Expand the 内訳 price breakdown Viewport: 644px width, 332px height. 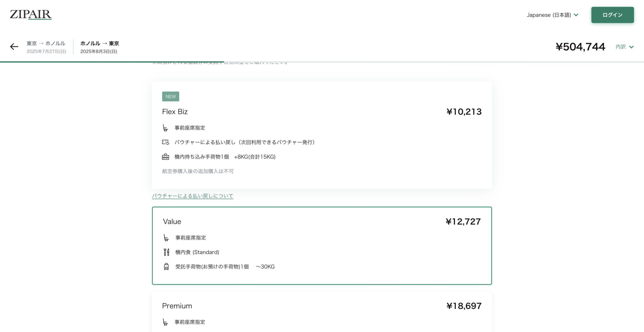click(x=621, y=47)
